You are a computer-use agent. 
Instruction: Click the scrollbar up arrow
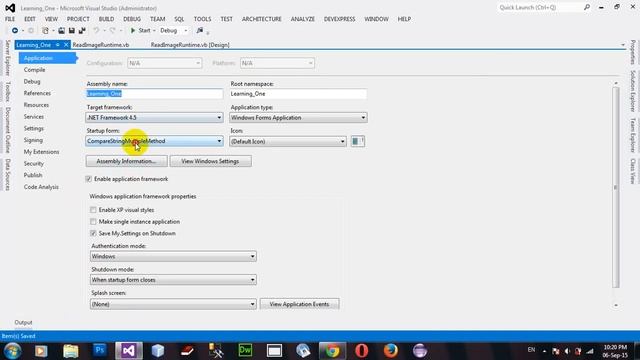click(616, 83)
